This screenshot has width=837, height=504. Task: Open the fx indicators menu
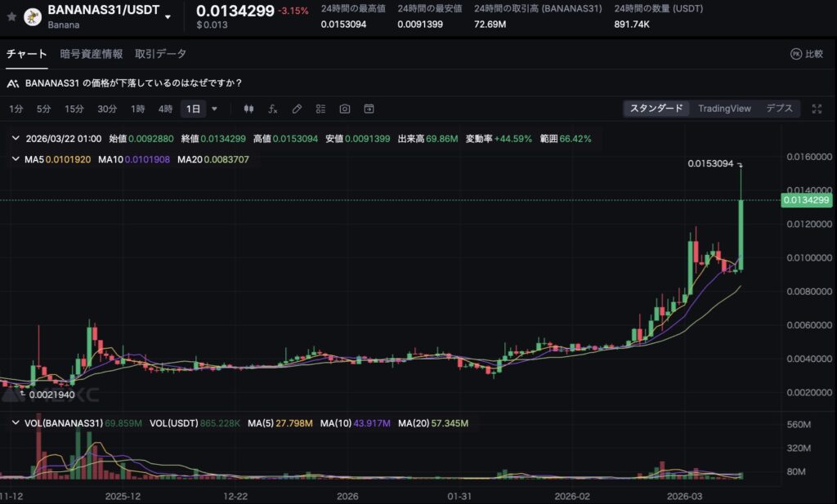273,109
